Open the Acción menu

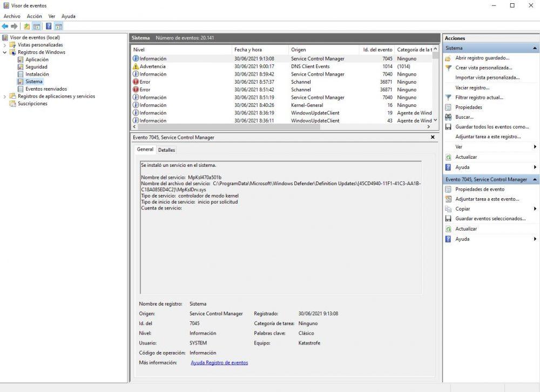point(34,16)
